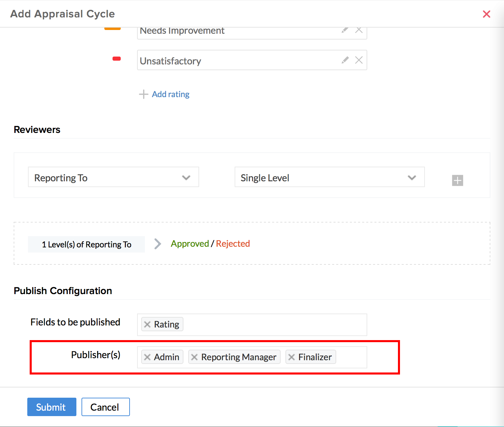
Task: Open the Reporting To dropdown
Action: coord(113,177)
